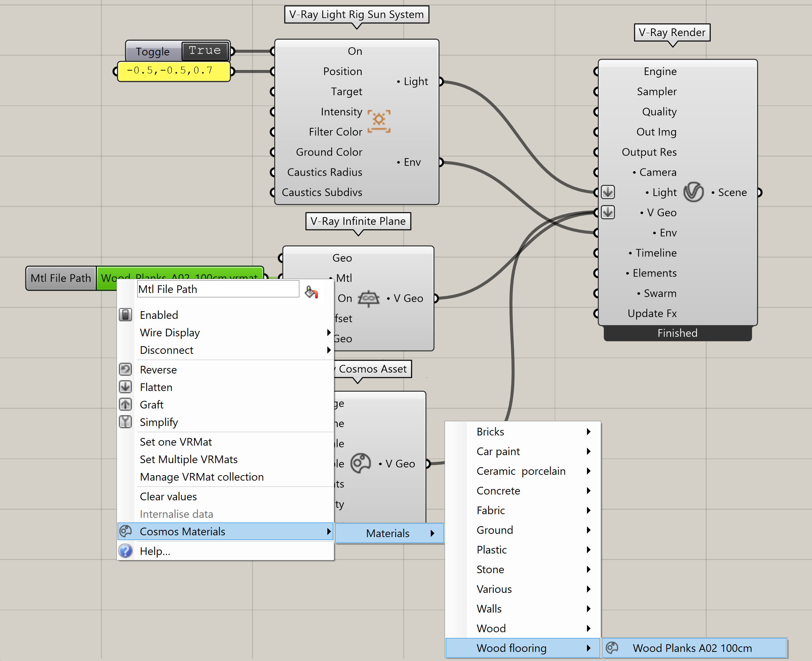Expand the Bricks material category

pos(523,431)
